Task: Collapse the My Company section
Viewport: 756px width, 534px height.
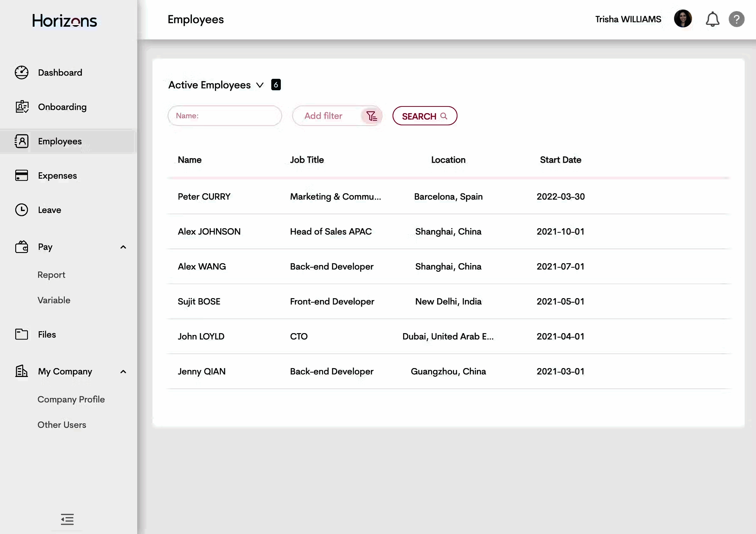Action: coord(123,372)
